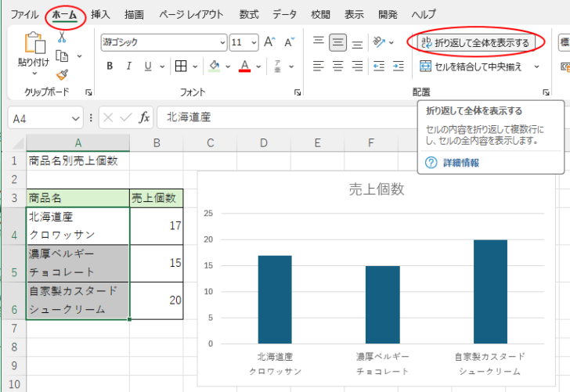Image resolution: width=570 pixels, height=392 pixels.
Task: Open the font size dropdown
Action: (x=254, y=43)
